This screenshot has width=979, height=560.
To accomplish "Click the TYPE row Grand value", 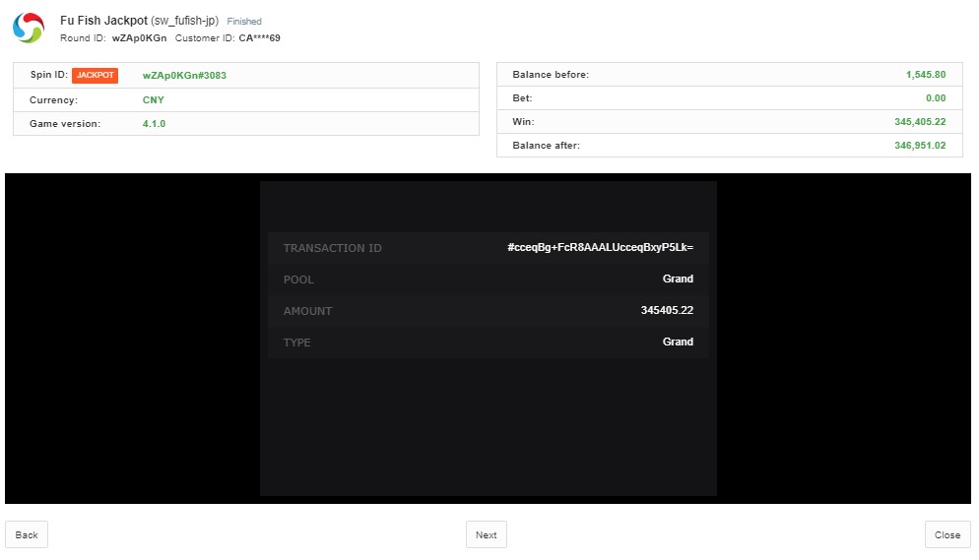I will pos(678,342).
